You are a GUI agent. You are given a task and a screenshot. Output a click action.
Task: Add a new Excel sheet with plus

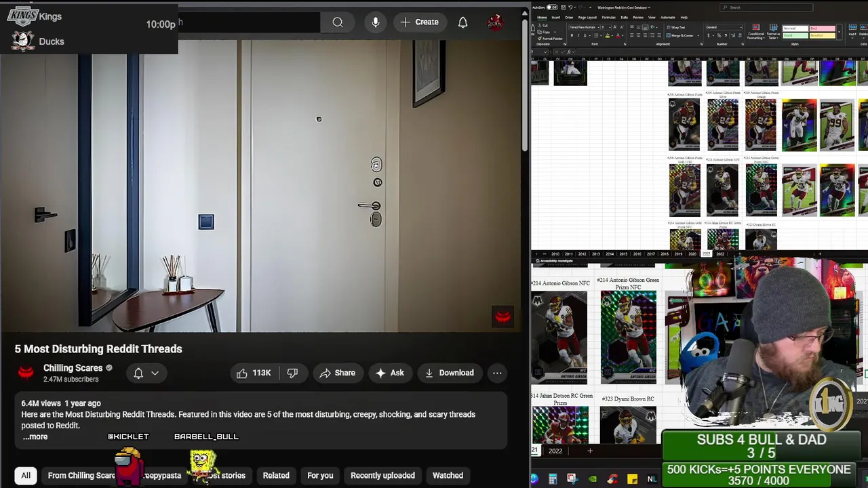pyautogui.click(x=590, y=451)
